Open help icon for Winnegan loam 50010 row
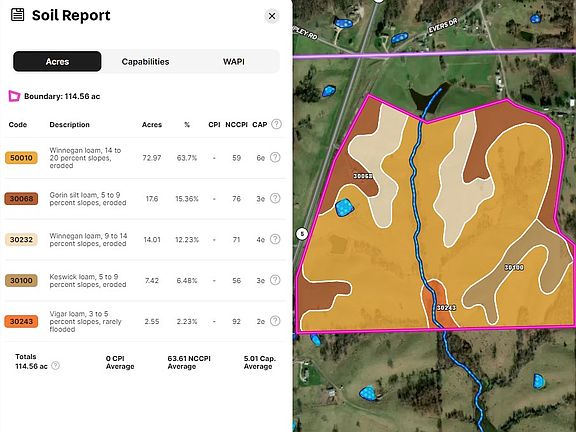Image resolution: width=576 pixels, height=432 pixels. pos(275,158)
